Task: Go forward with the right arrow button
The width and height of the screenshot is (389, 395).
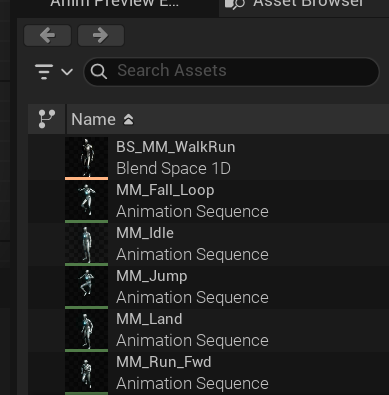Action: coord(101,35)
